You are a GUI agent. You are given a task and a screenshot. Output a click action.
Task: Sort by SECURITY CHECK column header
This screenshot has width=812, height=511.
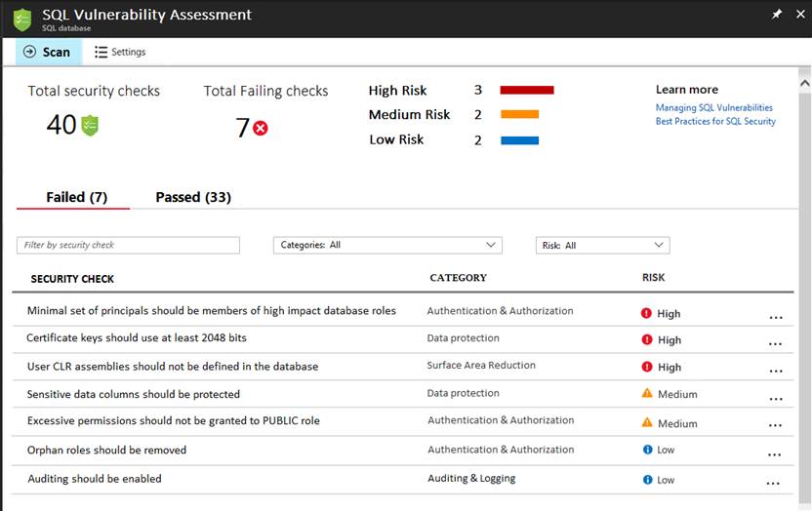pyautogui.click(x=72, y=279)
